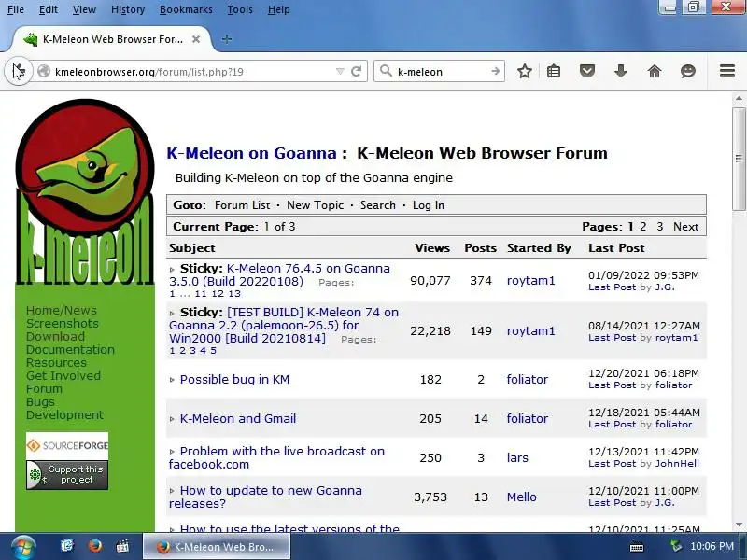
Task: Close the K-Meleon Web Browser tab
Action: click(196, 39)
